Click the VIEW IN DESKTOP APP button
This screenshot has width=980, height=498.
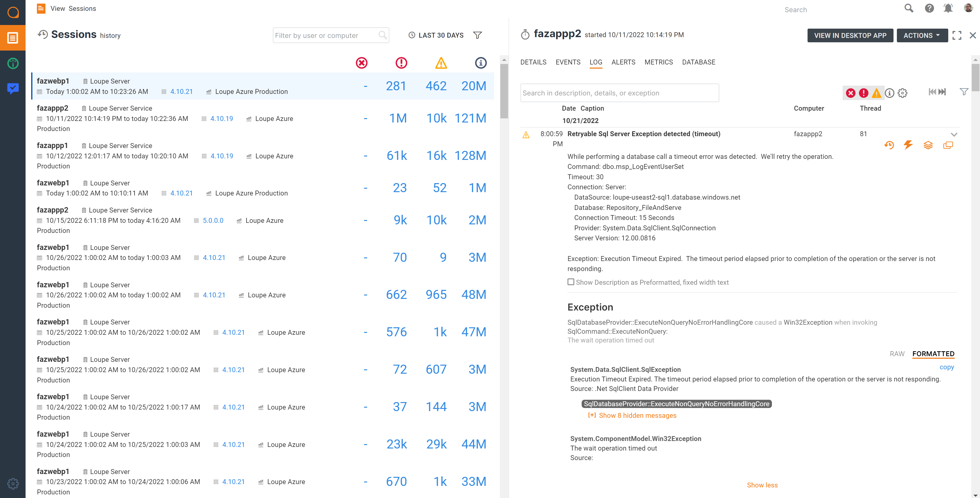tap(850, 35)
